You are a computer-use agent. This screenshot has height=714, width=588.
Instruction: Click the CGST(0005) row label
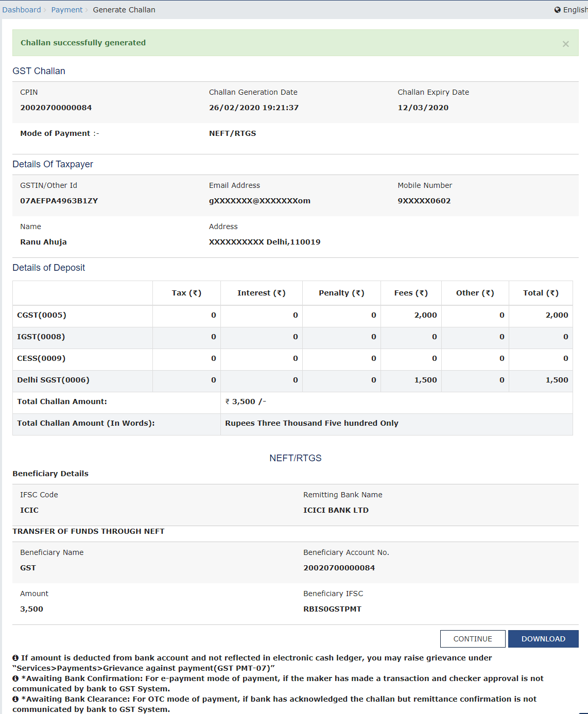(42, 315)
